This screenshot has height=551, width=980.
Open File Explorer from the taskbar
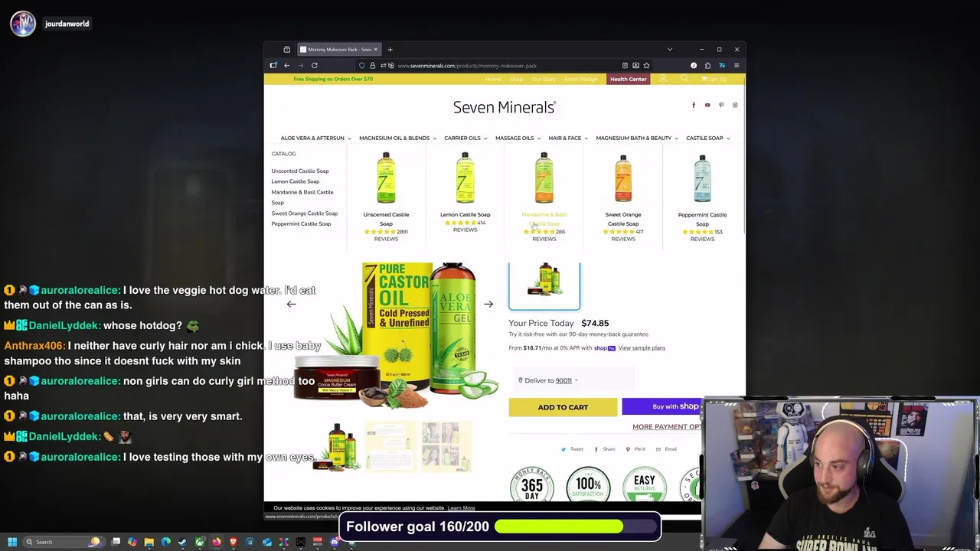click(x=149, y=542)
